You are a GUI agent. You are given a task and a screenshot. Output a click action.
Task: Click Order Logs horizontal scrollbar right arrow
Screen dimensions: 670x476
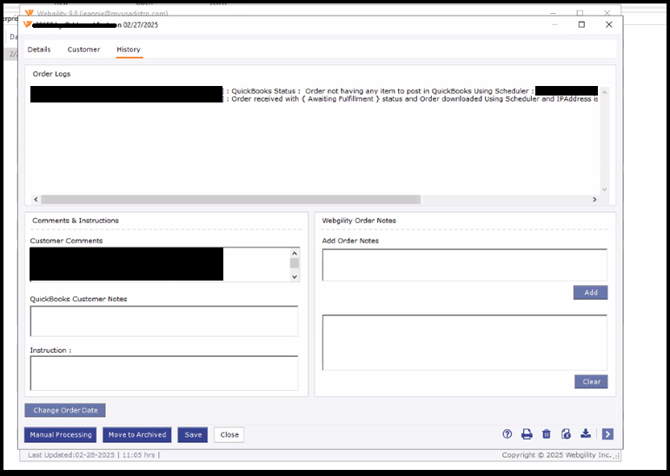click(595, 199)
